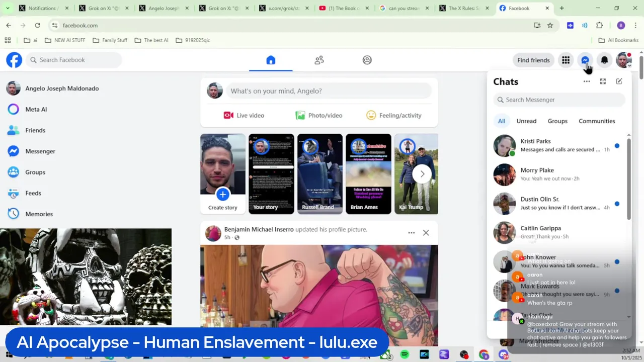This screenshot has width=644, height=362.
Task: Open Your story card
Action: [x=271, y=174]
